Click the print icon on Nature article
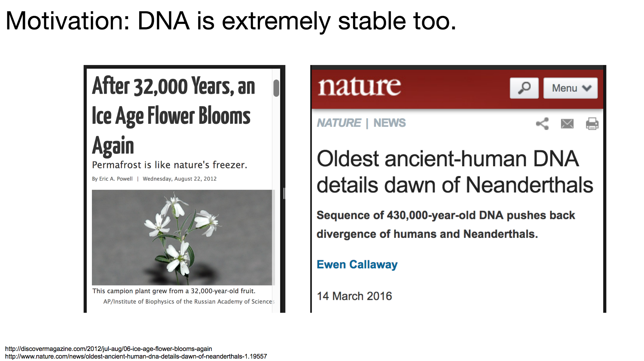The width and height of the screenshot is (644, 361). (592, 123)
